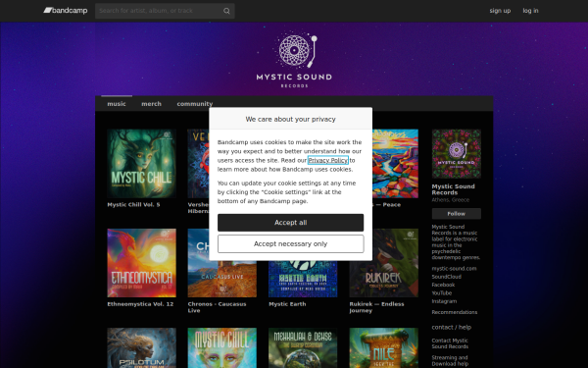588x368 pixels.
Task: Click the sidebar label profile image
Action: 457,154
